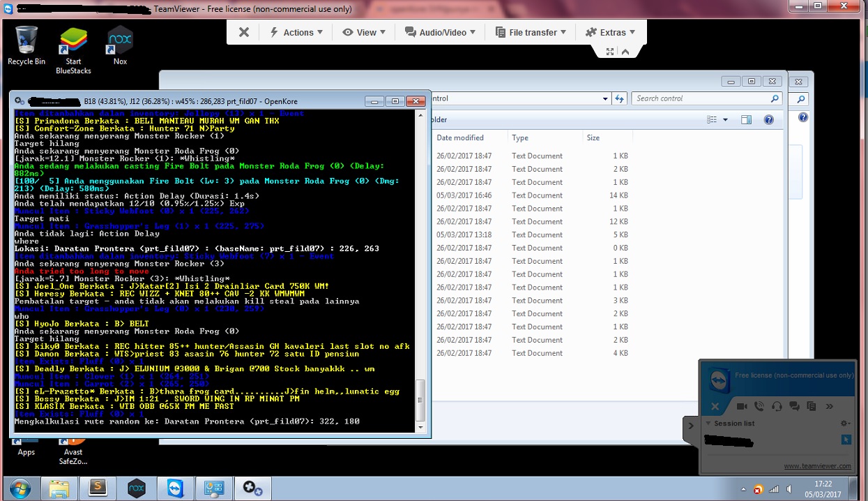Image resolution: width=868 pixels, height=501 pixels.
Task: Click the volume speaker tray icon
Action: click(788, 489)
